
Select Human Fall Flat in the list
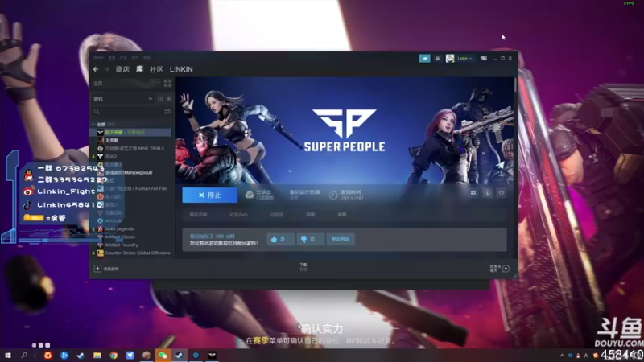pos(130,188)
